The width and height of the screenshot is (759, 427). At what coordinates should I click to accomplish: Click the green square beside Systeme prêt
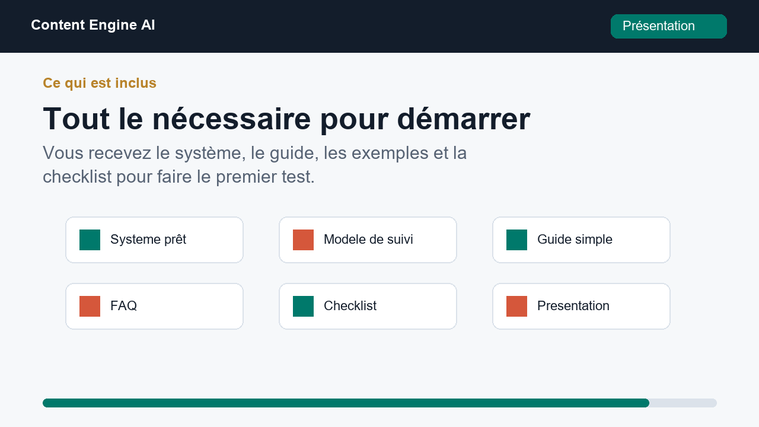coord(90,240)
